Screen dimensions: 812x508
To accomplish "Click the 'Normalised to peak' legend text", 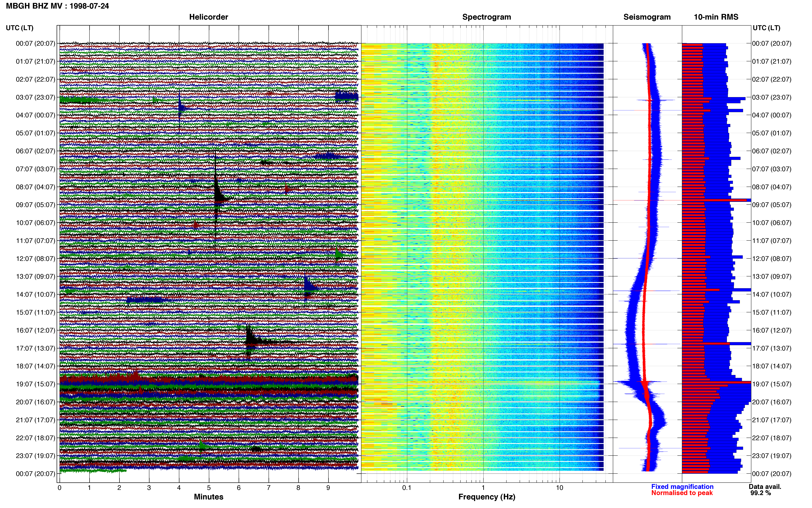I will click(682, 493).
